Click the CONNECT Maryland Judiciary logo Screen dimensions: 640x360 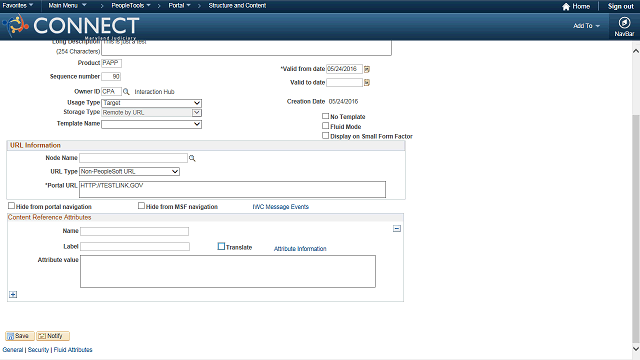coord(72,27)
